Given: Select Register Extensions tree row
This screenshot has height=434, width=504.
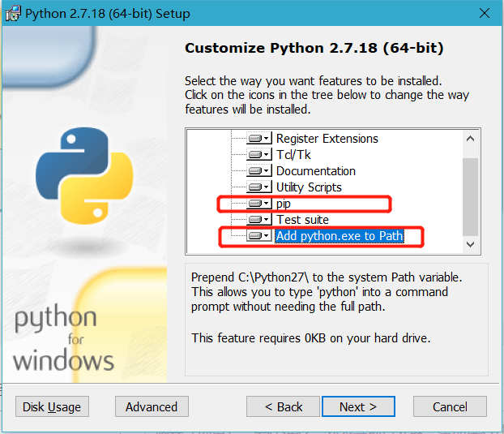Looking at the screenshot, I should [x=327, y=139].
